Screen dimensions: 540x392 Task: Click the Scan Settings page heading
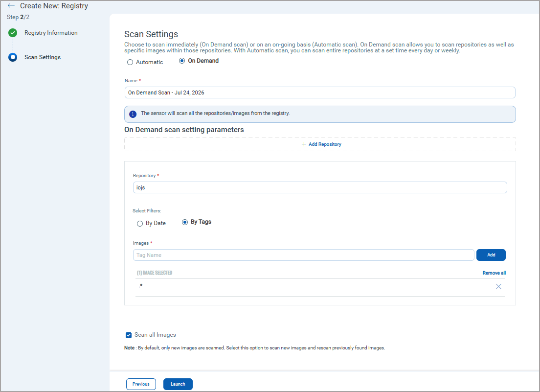(151, 34)
